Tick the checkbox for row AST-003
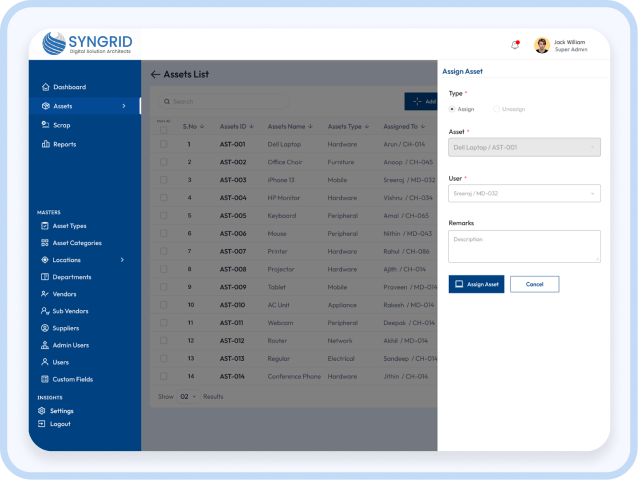This screenshot has width=638, height=480. 164,180
